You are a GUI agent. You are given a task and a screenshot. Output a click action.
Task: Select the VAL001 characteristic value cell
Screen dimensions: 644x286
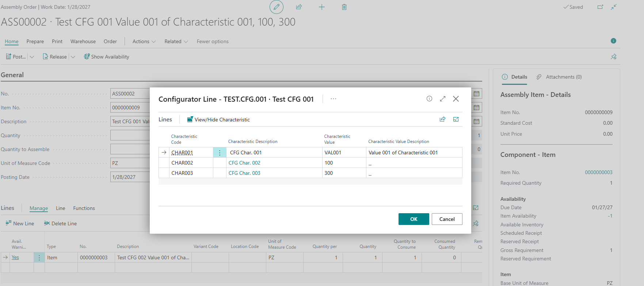(x=343, y=153)
